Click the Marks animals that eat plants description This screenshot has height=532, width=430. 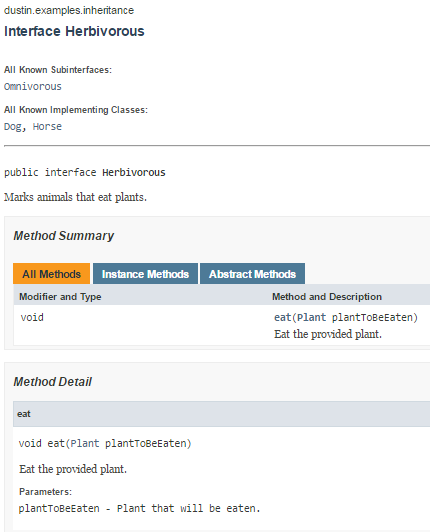coord(75,197)
